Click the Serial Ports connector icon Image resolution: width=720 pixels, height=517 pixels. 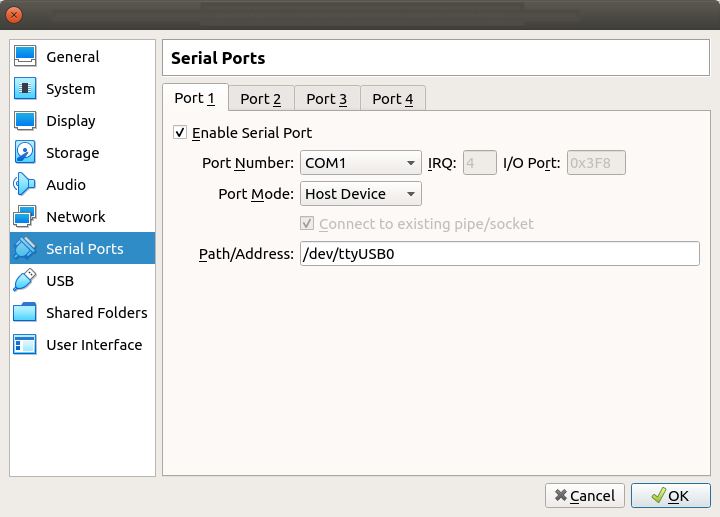click(25, 248)
